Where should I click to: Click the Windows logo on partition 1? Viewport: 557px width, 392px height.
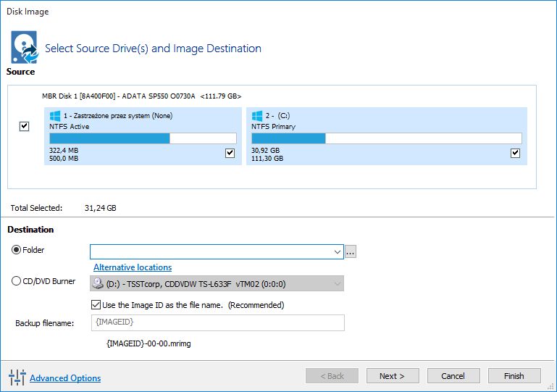point(55,116)
